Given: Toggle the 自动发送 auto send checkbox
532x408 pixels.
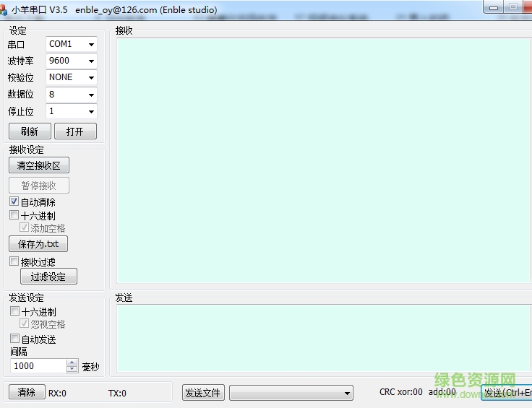Looking at the screenshot, I should point(14,339).
